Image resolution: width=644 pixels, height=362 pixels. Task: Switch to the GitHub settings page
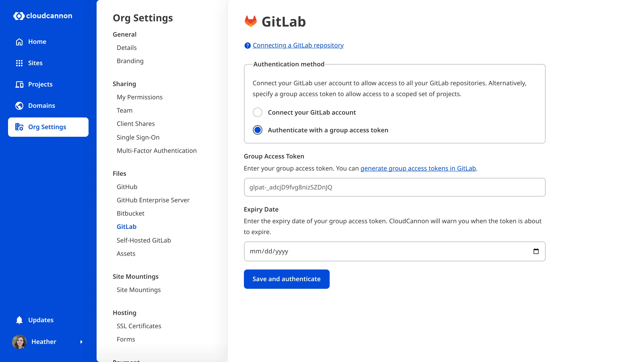pyautogui.click(x=127, y=187)
